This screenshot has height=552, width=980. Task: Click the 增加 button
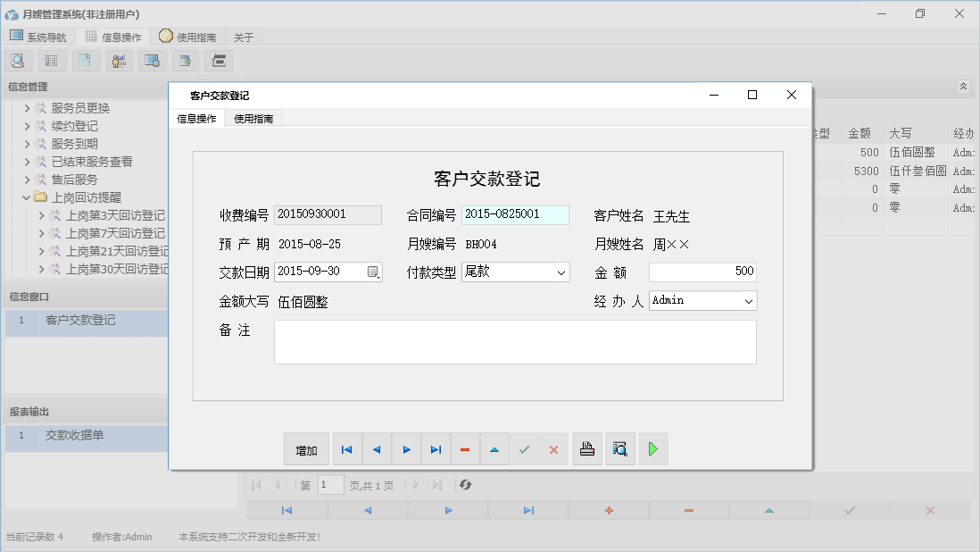pos(306,449)
